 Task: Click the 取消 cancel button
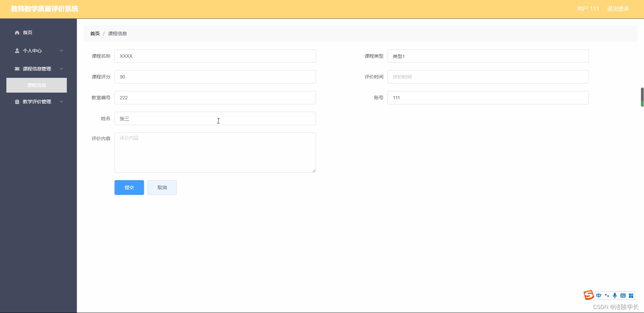162,188
